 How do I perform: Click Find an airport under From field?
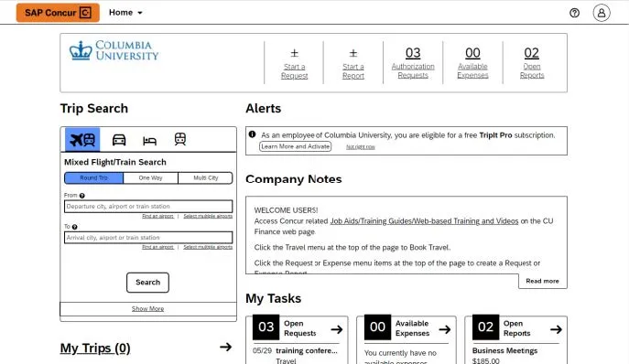[x=157, y=216]
